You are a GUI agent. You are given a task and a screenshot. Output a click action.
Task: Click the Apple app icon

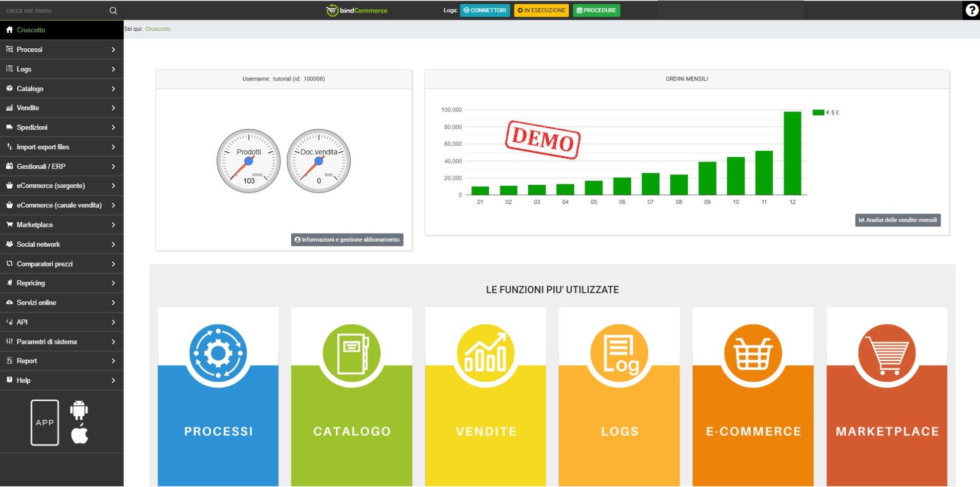pyautogui.click(x=79, y=434)
